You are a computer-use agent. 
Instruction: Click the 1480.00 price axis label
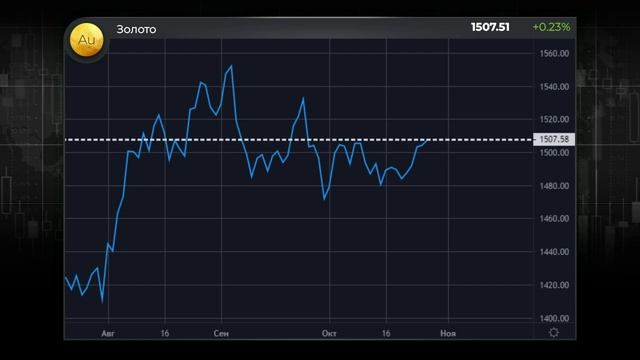coord(554,186)
